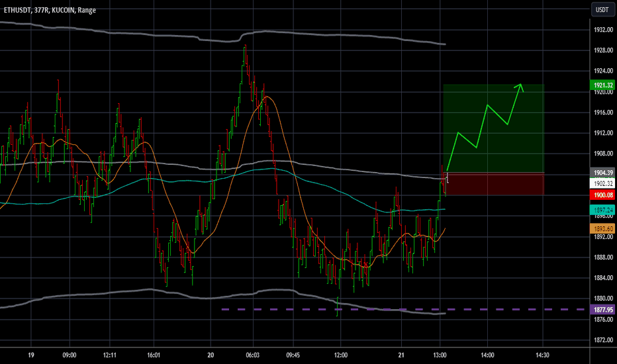Click the 1880.00 price axis label
The image size is (617, 364).
(603, 298)
